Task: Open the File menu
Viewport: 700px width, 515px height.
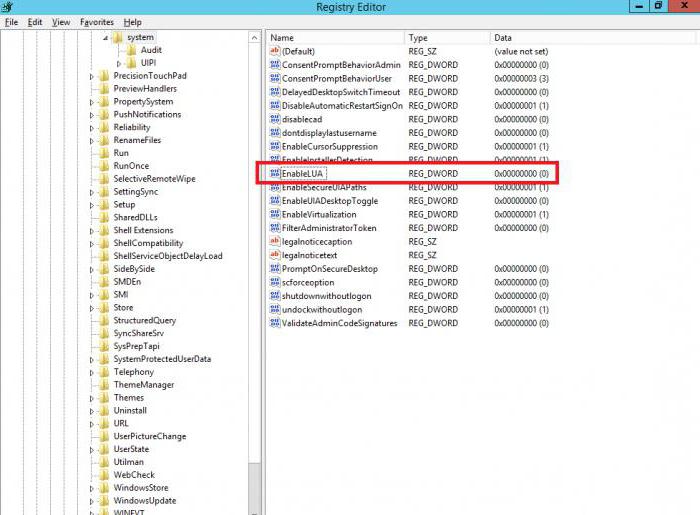Action: click(12, 22)
